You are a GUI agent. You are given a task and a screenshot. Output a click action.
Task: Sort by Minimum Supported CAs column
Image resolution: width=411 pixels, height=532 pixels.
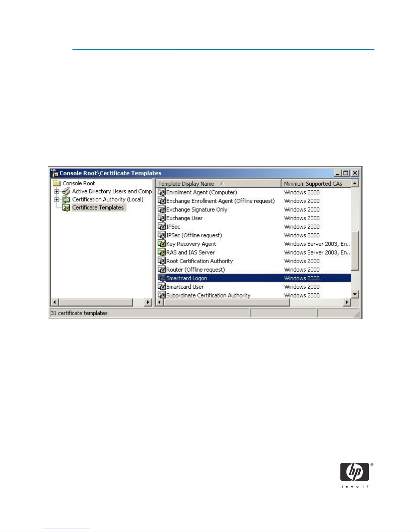[x=313, y=184]
